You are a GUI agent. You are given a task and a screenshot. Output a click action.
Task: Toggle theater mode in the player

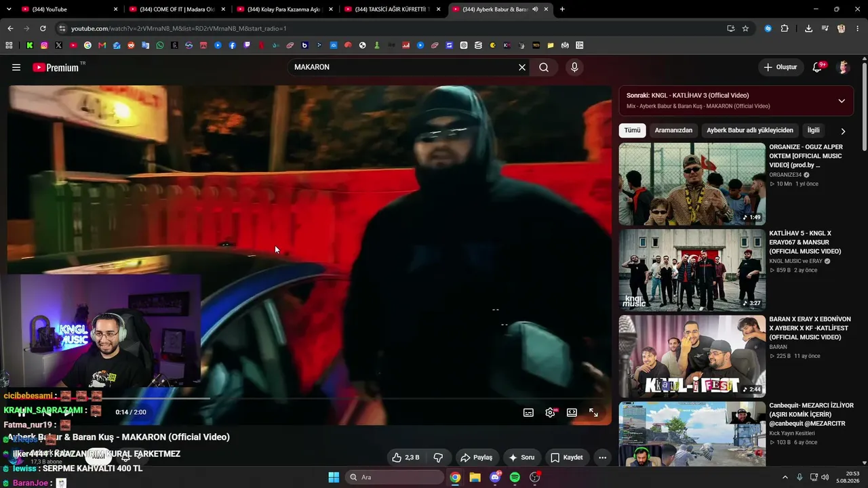(572, 412)
